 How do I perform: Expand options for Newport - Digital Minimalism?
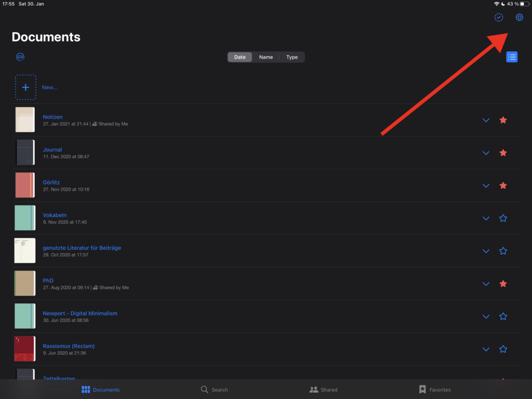coord(486,316)
